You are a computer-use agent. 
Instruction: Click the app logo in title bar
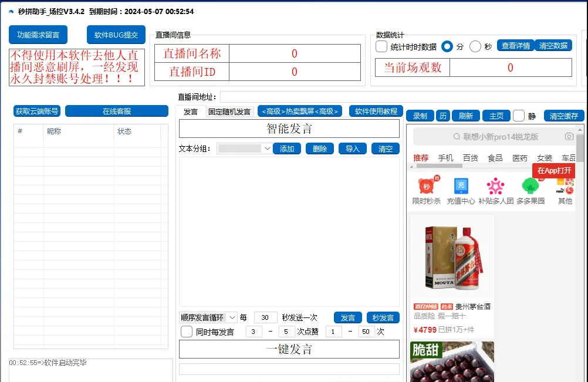tap(11, 12)
